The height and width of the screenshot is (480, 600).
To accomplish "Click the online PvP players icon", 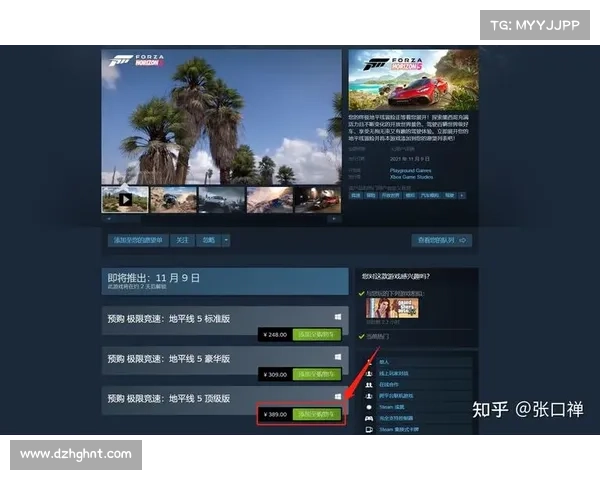I will [369, 373].
